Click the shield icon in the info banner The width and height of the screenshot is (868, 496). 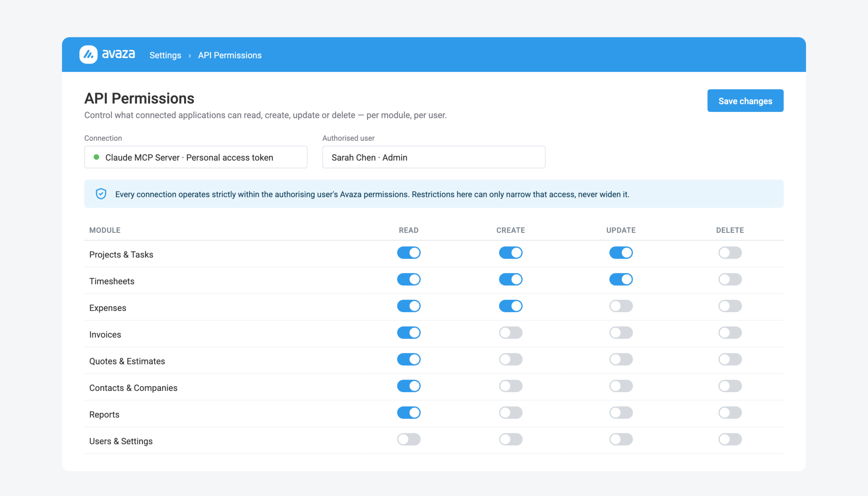click(x=101, y=194)
